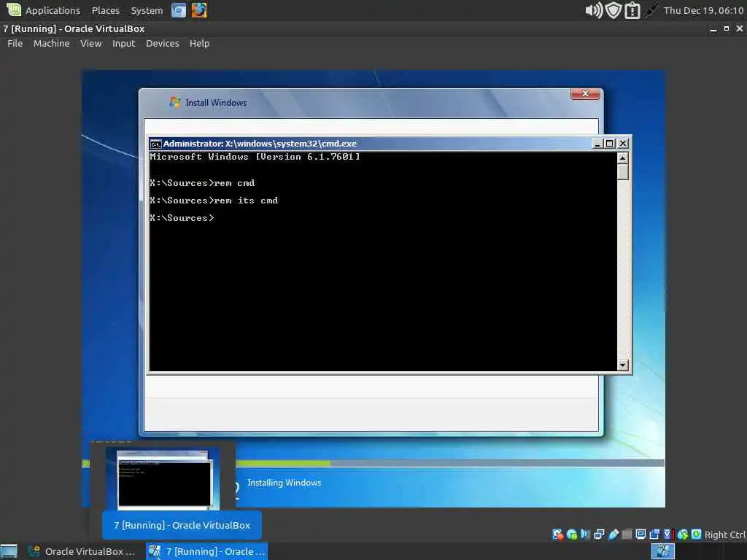Click the hard disk activity status icon

point(558,534)
